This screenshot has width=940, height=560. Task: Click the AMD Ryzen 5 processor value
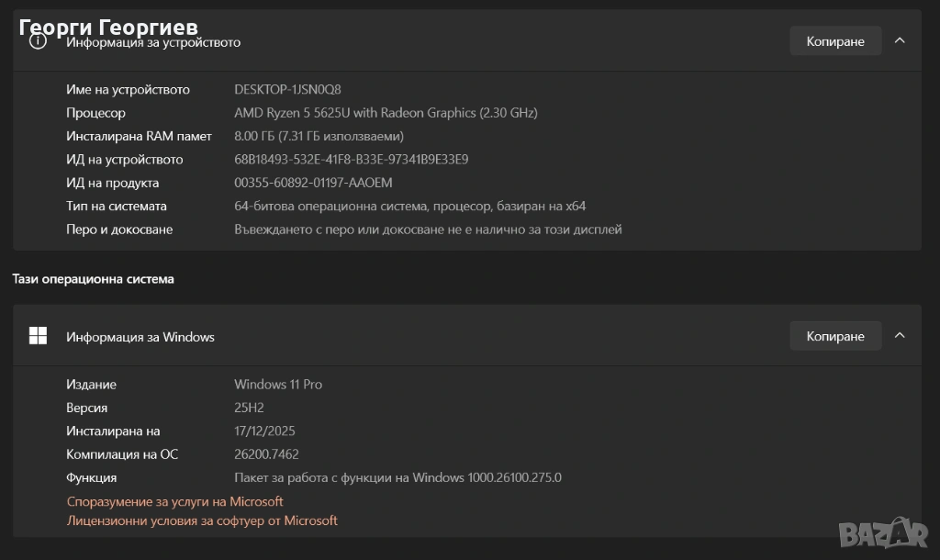(386, 113)
